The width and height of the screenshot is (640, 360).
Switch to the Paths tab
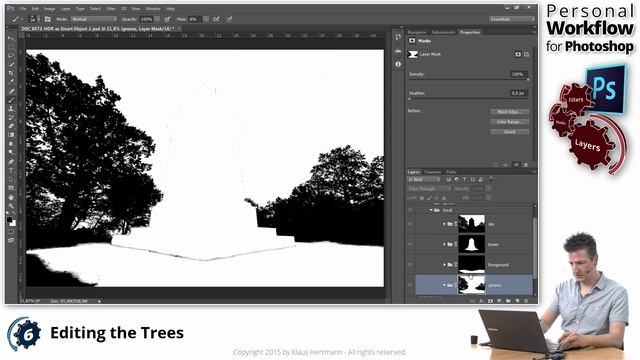(x=451, y=172)
